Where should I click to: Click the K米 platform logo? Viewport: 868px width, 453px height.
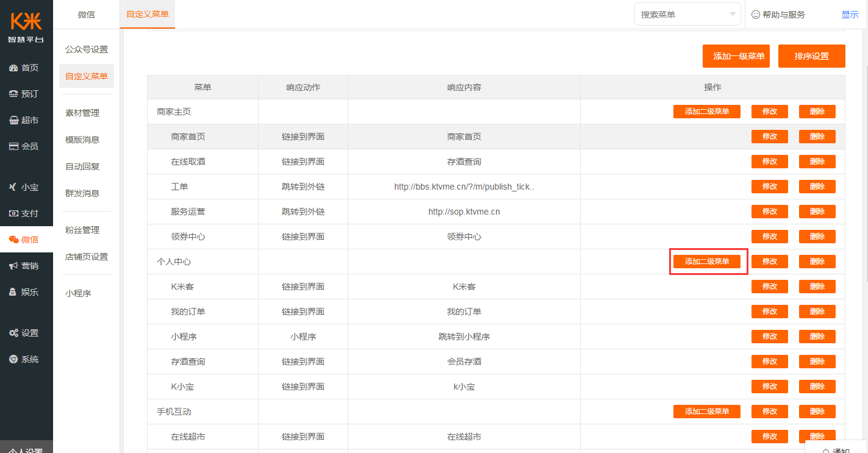coord(26,27)
